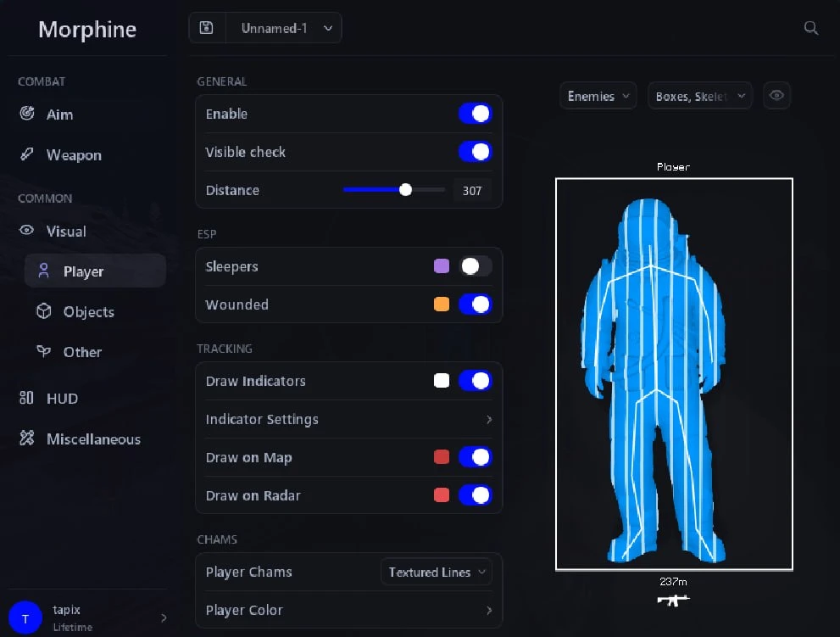Open Indicator Settings row
Image resolution: width=840 pixels, height=637 pixels.
click(348, 419)
